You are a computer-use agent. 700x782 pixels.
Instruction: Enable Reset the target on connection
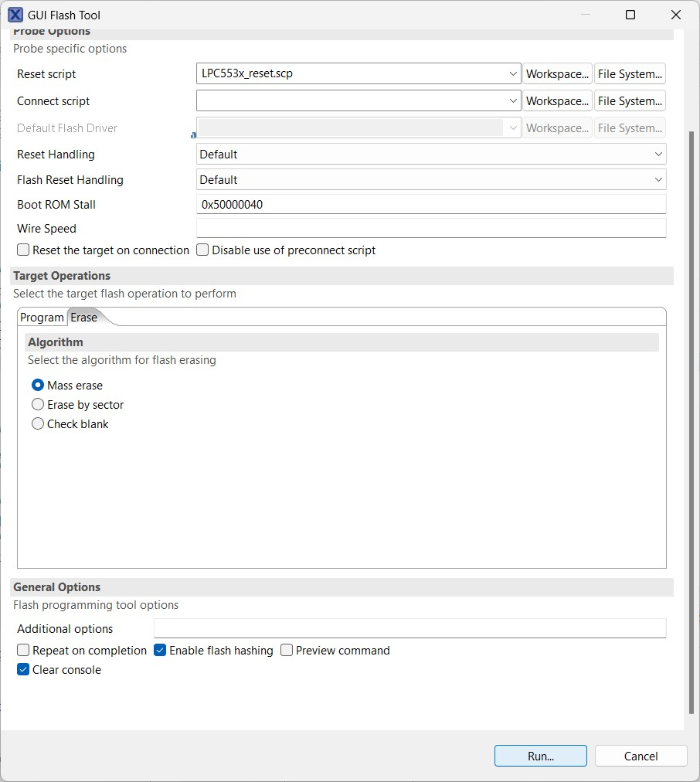(x=22, y=250)
